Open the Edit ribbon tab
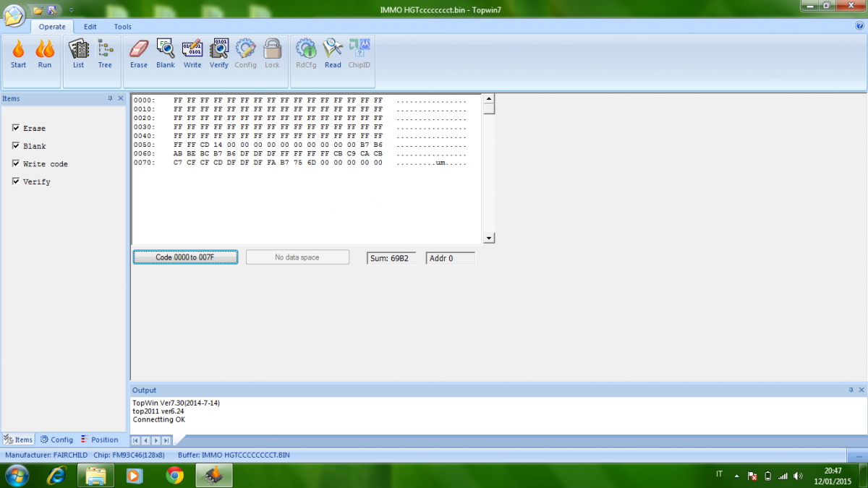868x488 pixels. pyautogui.click(x=90, y=27)
